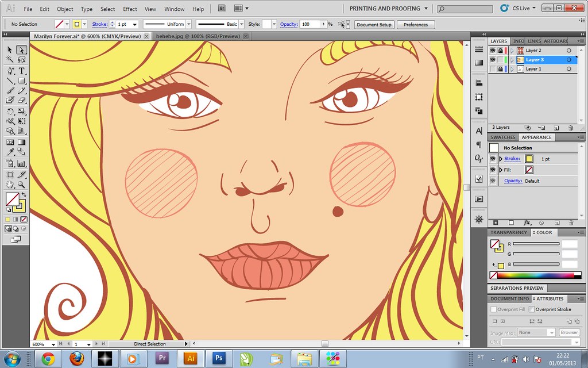This screenshot has height=368, width=588.
Task: Hide Layer 2 using its eye toggle
Action: coord(493,51)
